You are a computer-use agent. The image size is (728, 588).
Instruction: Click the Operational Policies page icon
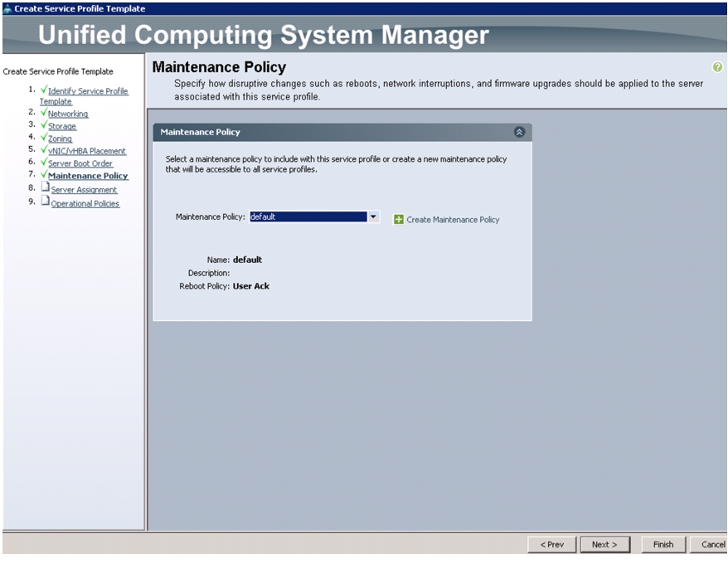tap(45, 201)
